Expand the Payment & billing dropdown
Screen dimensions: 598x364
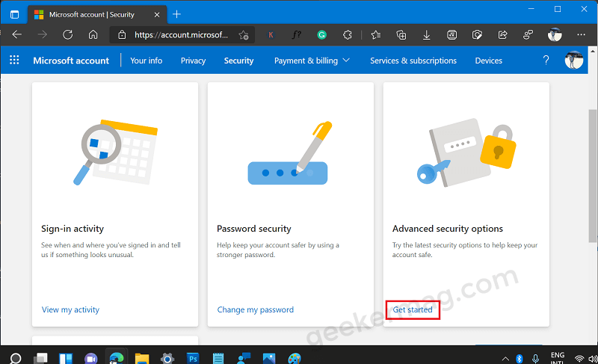312,61
